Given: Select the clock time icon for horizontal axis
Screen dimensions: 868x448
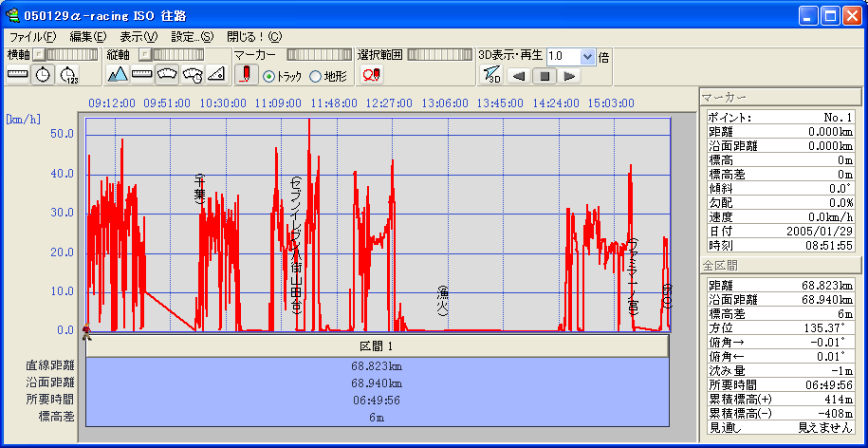Looking at the screenshot, I should (43, 75).
